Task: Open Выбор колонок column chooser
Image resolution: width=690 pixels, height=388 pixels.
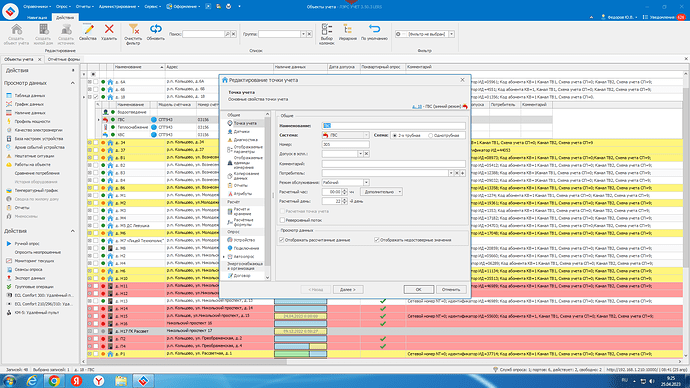Action: (x=327, y=29)
